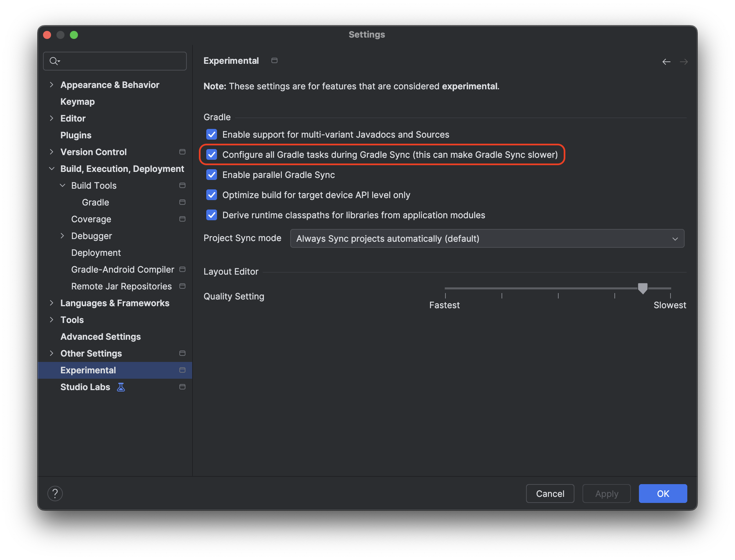Collapse the Build Tools subtree
The image size is (735, 560).
[62, 185]
